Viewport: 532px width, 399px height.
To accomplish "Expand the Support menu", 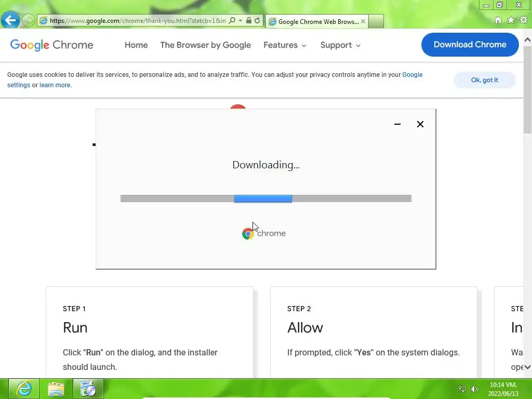I will click(x=340, y=45).
